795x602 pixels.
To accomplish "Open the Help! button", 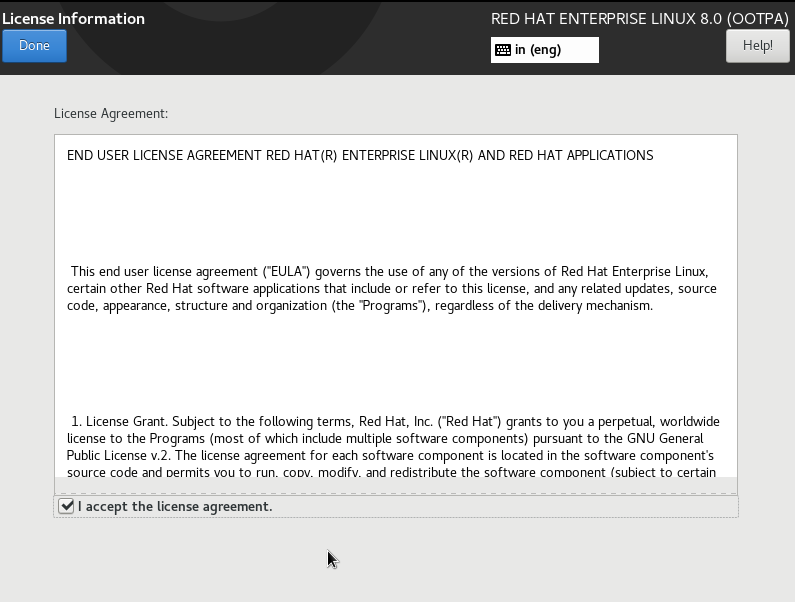I will (x=757, y=46).
